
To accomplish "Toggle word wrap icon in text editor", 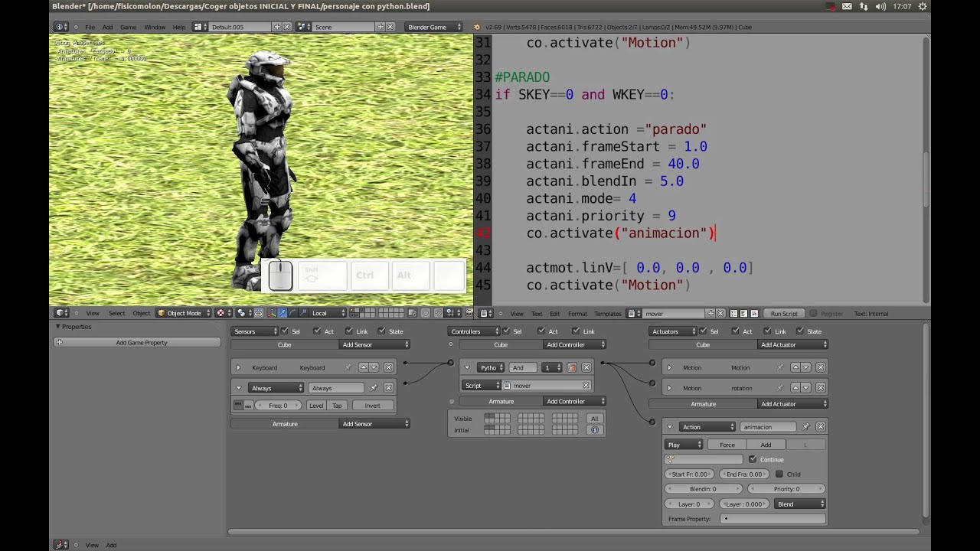I will (744, 313).
